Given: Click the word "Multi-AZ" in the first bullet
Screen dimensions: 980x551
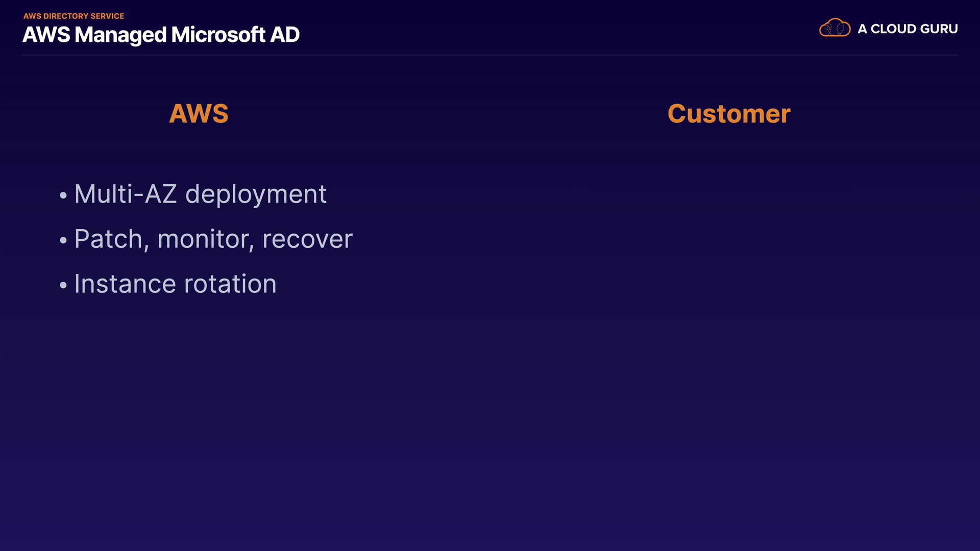Looking at the screenshot, I should pos(126,194).
